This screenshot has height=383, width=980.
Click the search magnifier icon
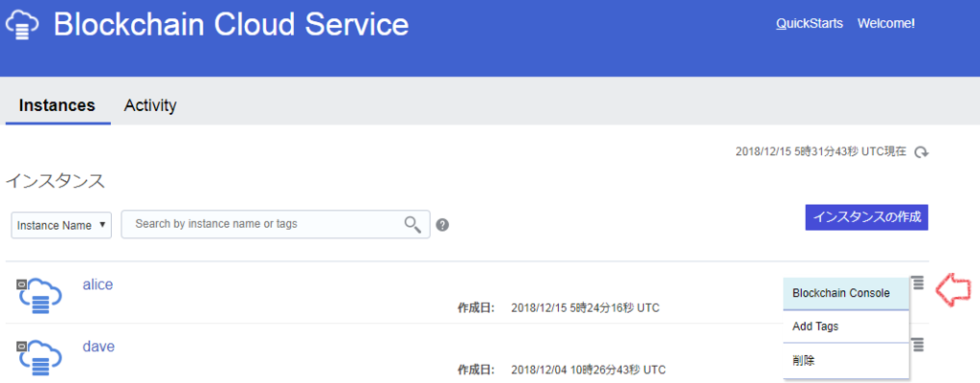point(412,225)
